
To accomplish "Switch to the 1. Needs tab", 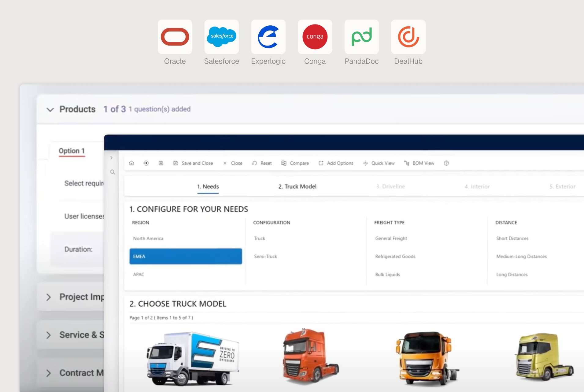I will [x=208, y=187].
